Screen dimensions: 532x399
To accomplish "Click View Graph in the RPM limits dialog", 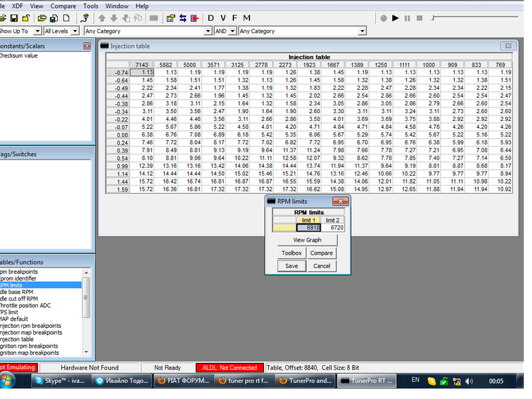I will pyautogui.click(x=307, y=240).
